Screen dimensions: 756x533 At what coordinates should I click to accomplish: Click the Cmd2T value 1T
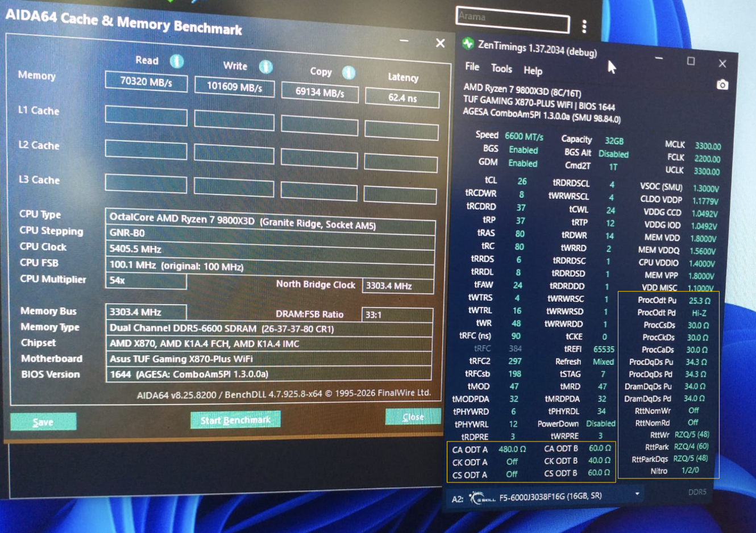(613, 167)
